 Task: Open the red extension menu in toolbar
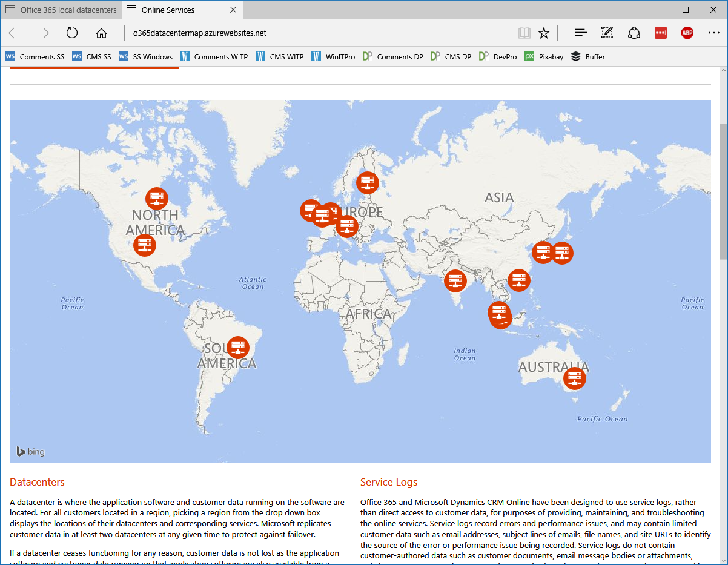coord(660,33)
